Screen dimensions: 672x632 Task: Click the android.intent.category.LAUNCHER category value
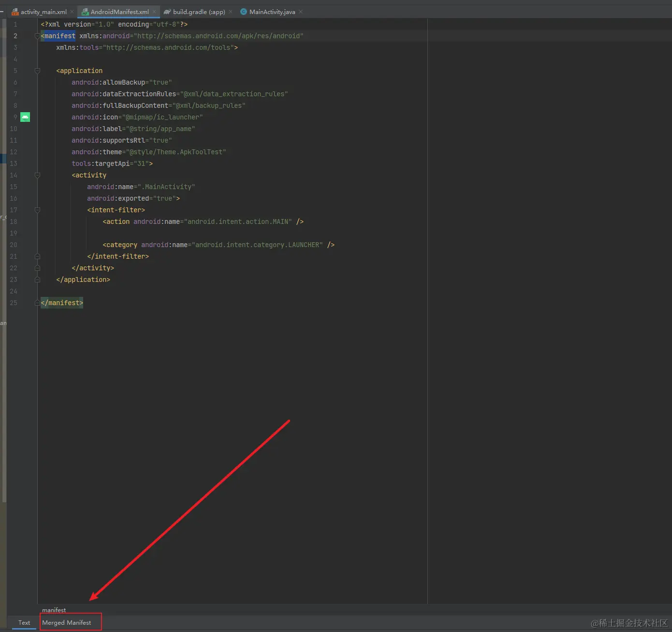[257, 245]
